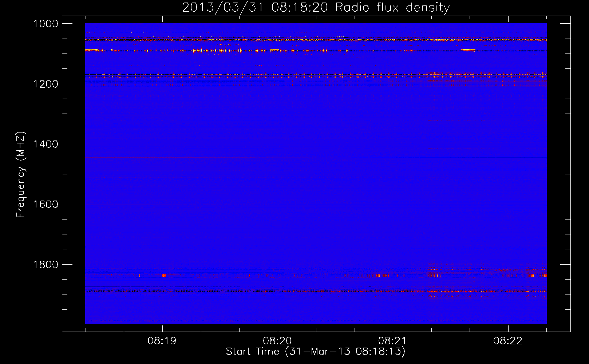The width and height of the screenshot is (589, 364).
Task: Click the 1200 frequency tick label
Action: tap(46, 84)
